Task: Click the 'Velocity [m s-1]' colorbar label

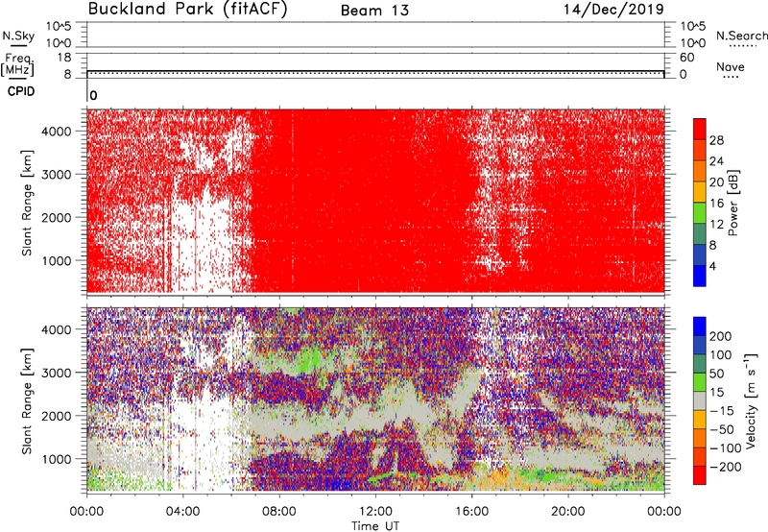Action: pos(751,401)
